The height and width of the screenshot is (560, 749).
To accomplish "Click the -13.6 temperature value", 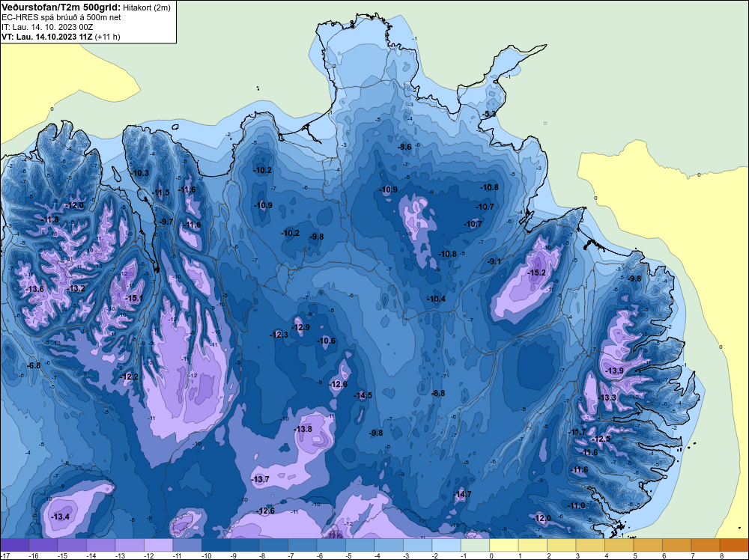I will click(35, 289).
